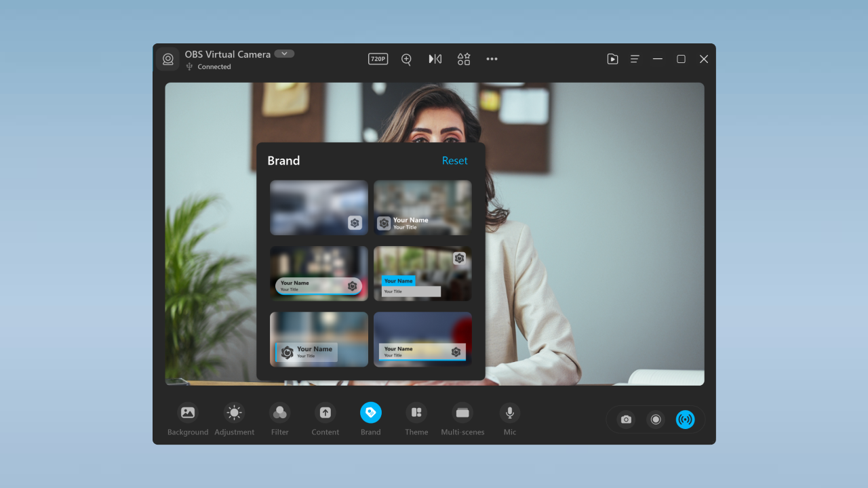This screenshot has height=488, width=868.
Task: Choose the blue Your Name tag template
Action: click(x=422, y=273)
